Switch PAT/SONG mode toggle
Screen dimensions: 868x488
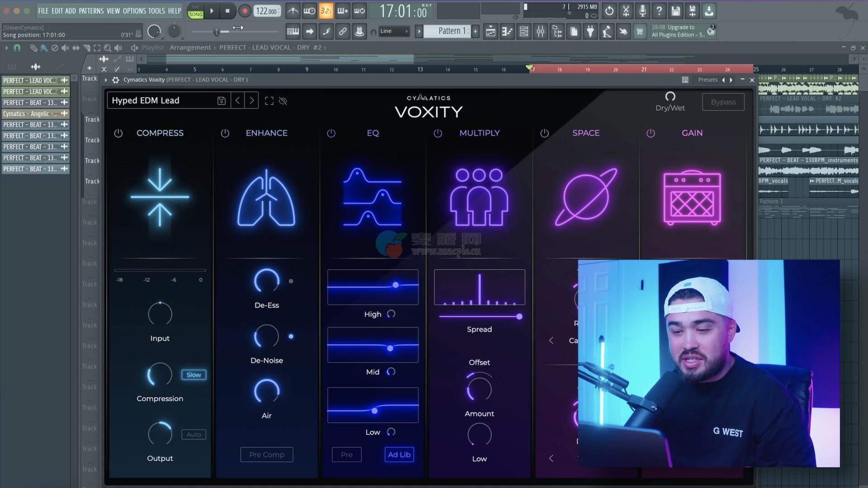coord(195,11)
